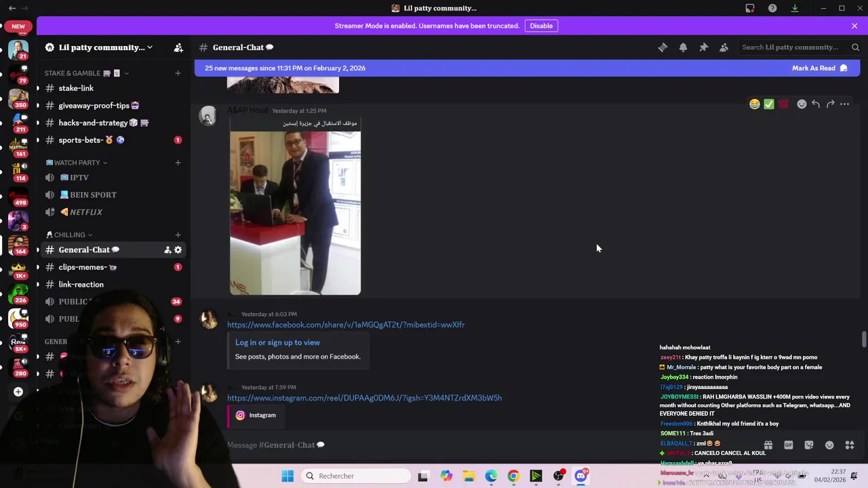
Task: Open the Lil patty community server dropdown
Action: (99, 47)
